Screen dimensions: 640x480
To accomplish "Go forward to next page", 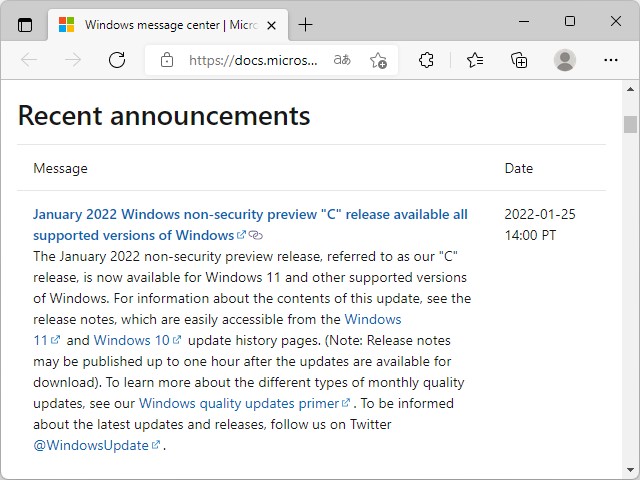I will 73,60.
